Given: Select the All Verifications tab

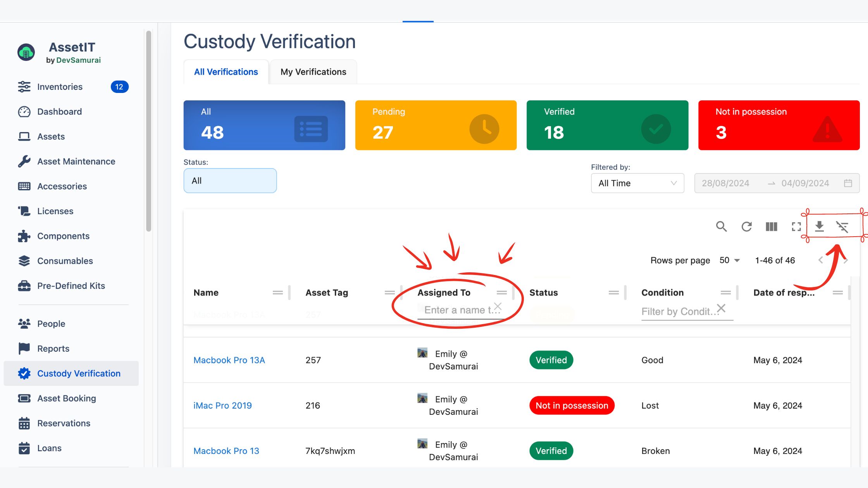Looking at the screenshot, I should 226,72.
